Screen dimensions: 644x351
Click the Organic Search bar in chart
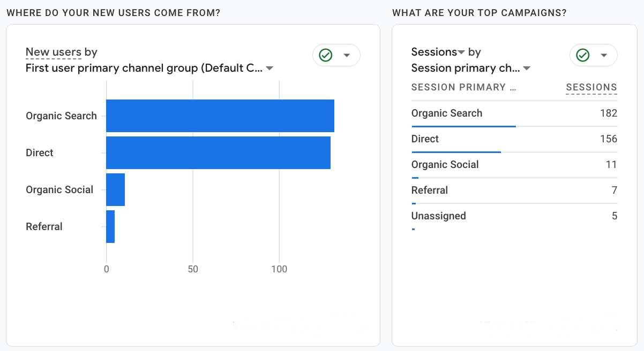click(220, 116)
